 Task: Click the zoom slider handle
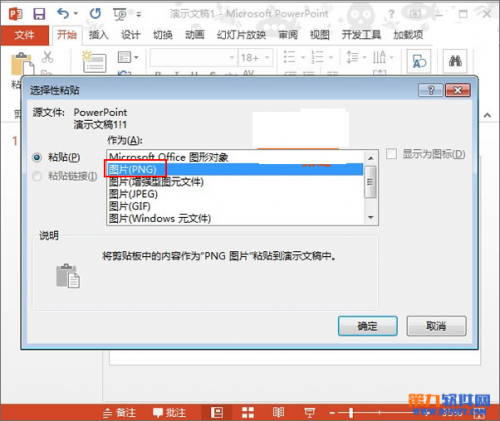(351, 413)
